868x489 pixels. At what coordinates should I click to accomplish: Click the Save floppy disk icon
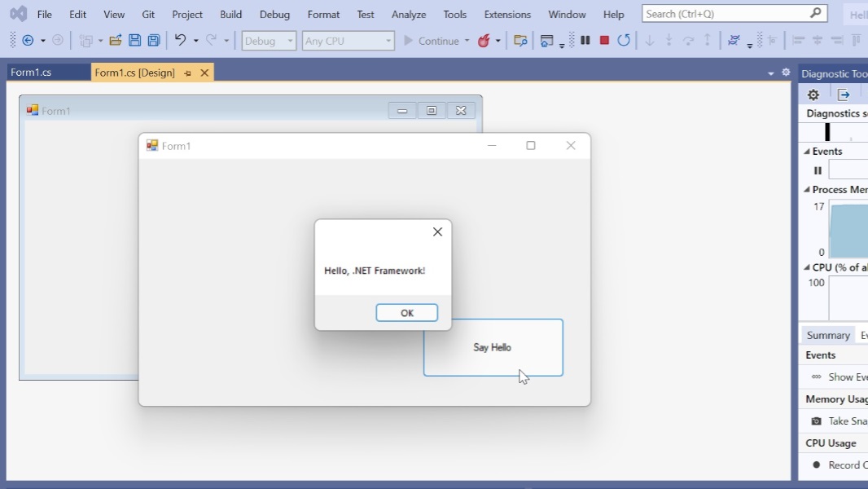pyautogui.click(x=135, y=41)
